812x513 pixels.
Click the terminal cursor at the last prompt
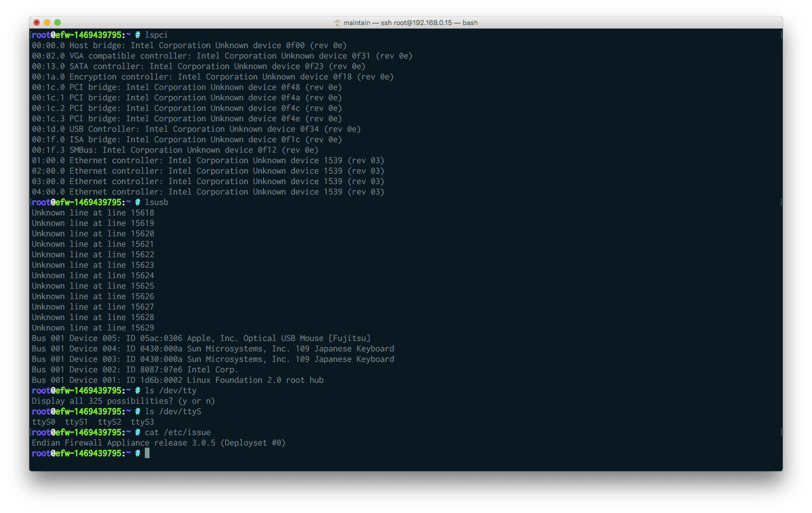click(x=147, y=453)
